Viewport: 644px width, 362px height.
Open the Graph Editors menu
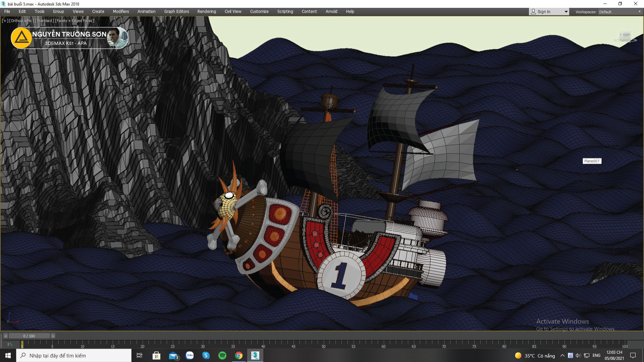(176, 11)
